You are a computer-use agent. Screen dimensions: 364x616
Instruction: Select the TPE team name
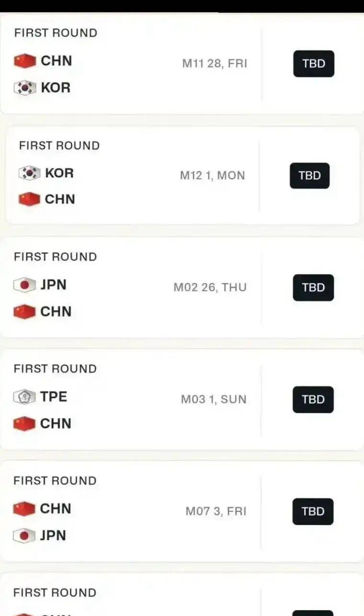(54, 397)
